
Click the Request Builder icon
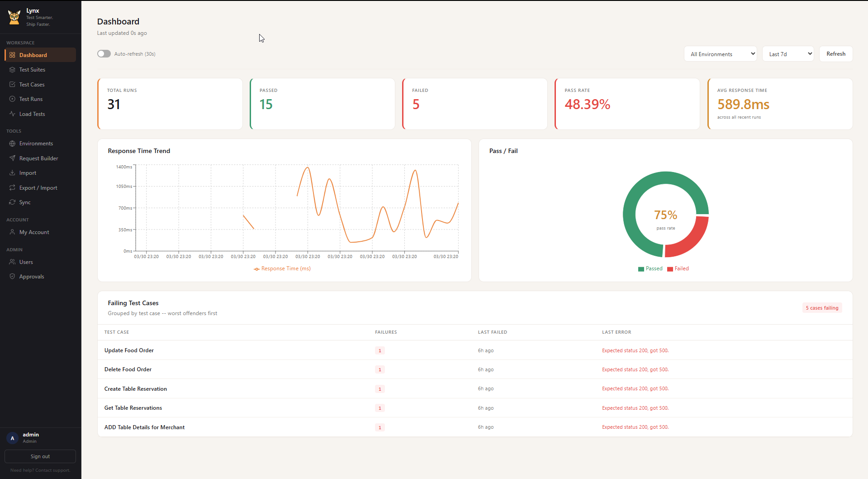point(13,158)
